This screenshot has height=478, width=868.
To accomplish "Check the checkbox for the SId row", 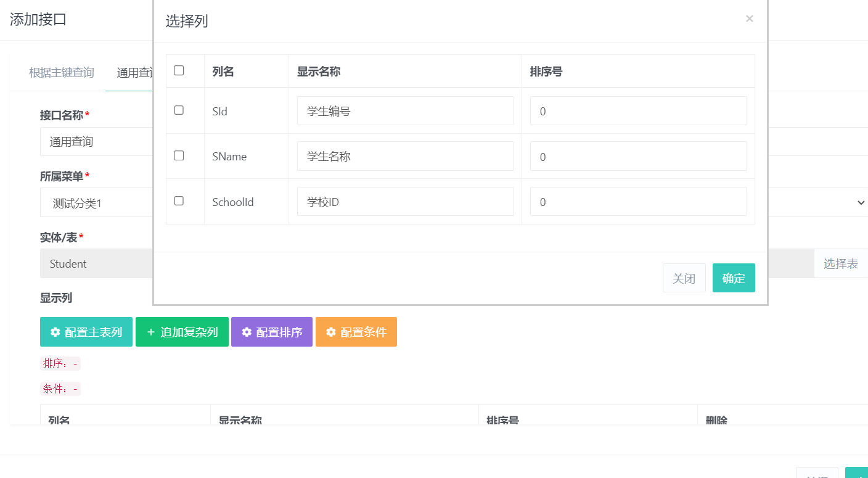I will [178, 110].
